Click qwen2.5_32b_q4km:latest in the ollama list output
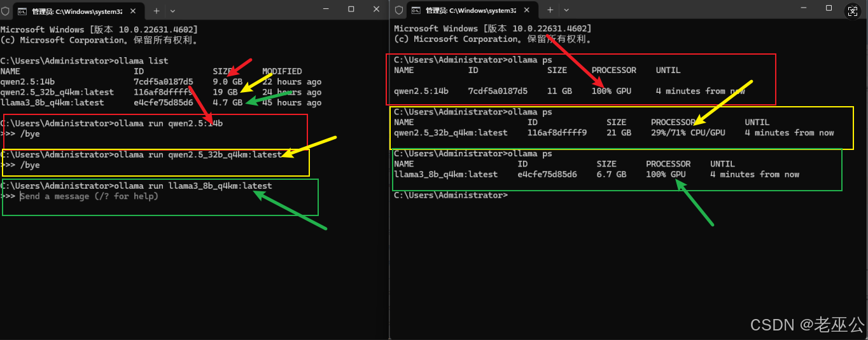 pyautogui.click(x=57, y=92)
